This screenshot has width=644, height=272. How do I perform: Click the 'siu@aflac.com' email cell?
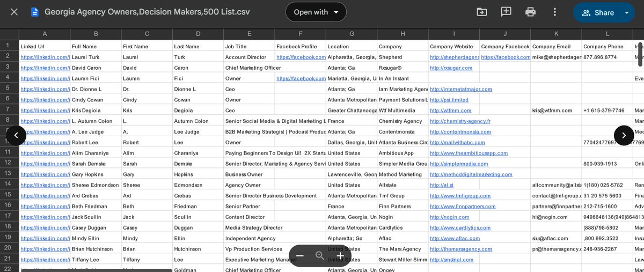[557, 238]
